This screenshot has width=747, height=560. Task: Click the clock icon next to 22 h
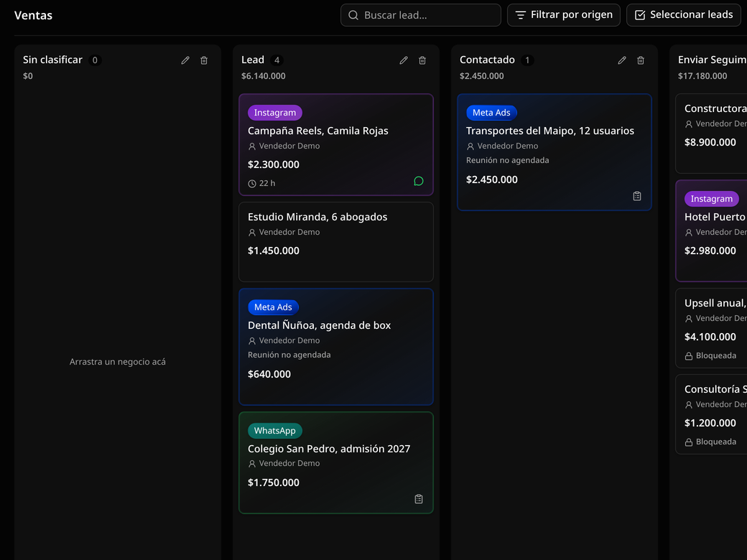[x=252, y=183]
